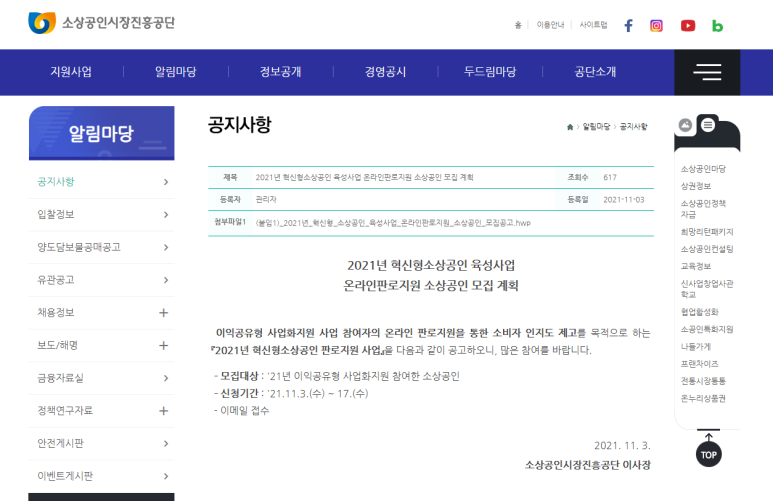773x501 pixels.
Task: Click 공지사항 in the breadcrumb
Action: [x=633, y=127]
